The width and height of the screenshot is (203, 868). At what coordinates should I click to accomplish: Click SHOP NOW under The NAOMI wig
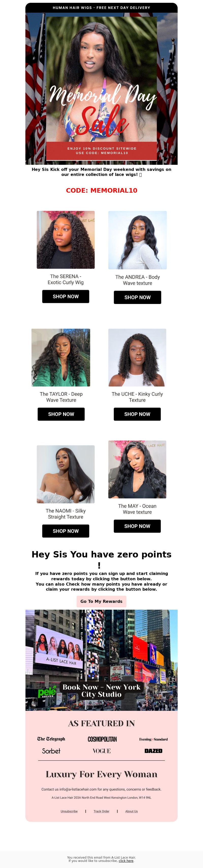click(66, 531)
